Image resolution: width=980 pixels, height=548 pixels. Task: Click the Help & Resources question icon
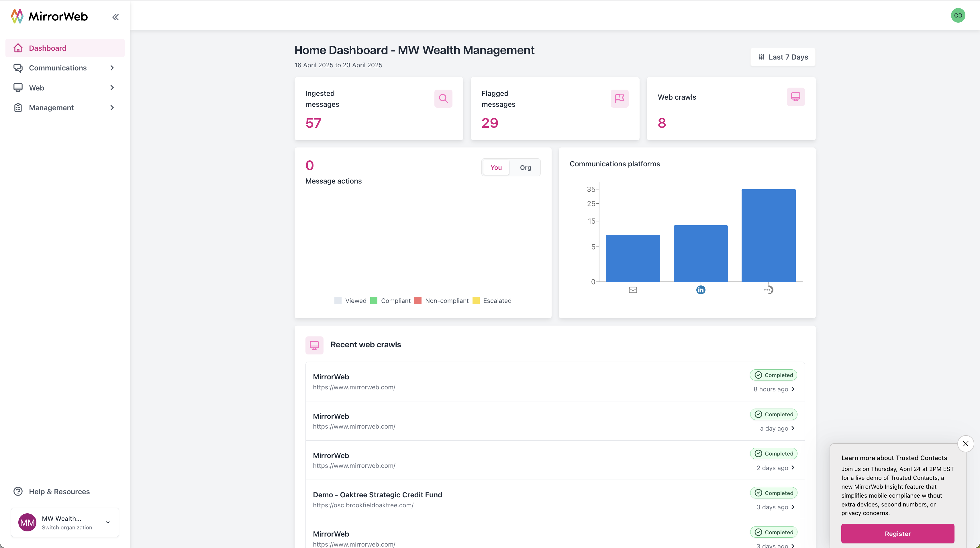coord(18,491)
